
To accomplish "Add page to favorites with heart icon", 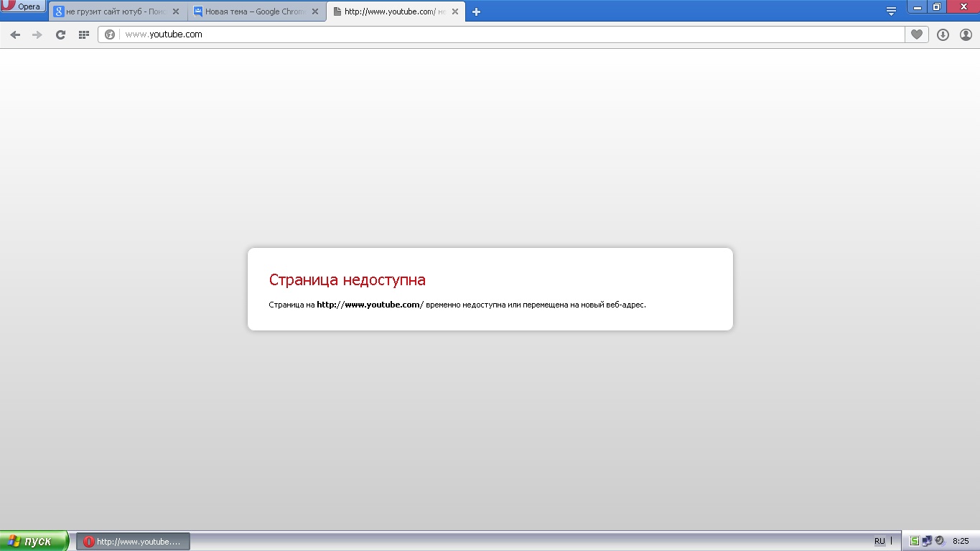I will (917, 34).
